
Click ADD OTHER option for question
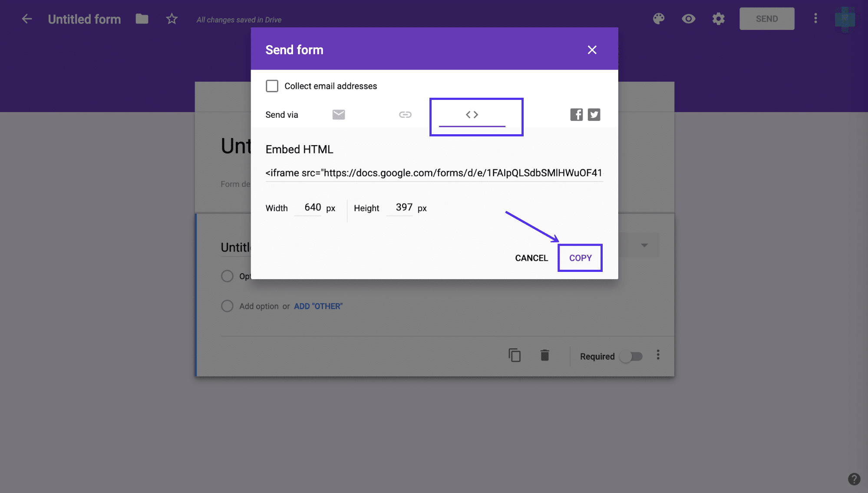click(318, 306)
